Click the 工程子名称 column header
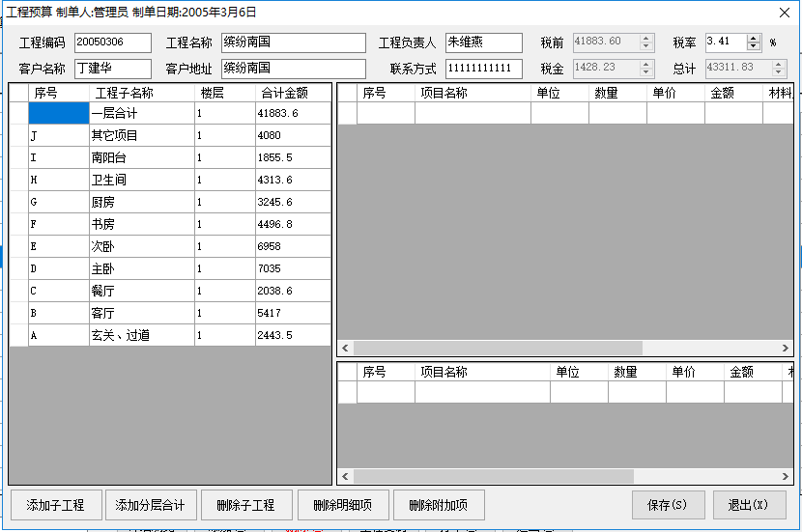Viewport: 802px width, 532px height. pyautogui.click(x=142, y=93)
